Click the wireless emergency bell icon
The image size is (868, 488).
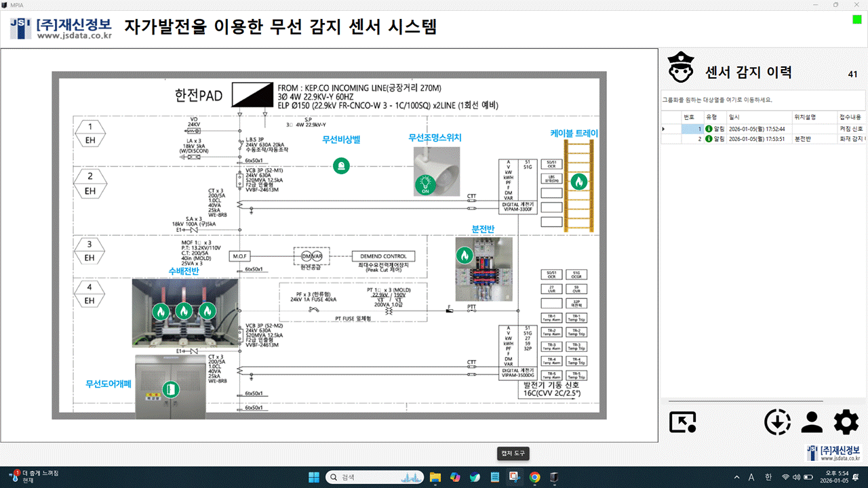(x=342, y=165)
